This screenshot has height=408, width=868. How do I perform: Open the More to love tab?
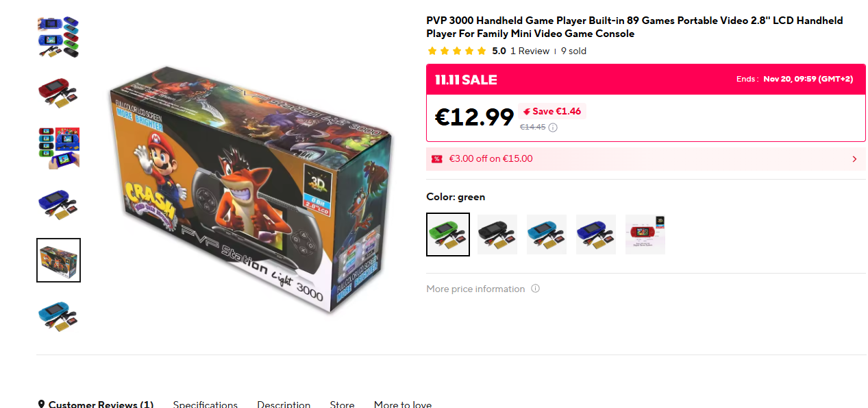403,405
